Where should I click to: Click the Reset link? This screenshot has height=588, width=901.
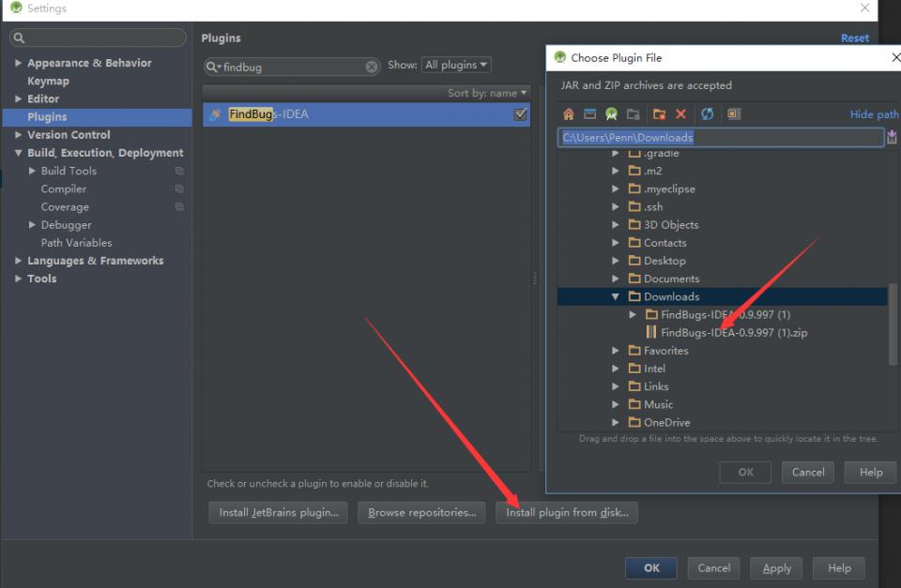coord(855,38)
